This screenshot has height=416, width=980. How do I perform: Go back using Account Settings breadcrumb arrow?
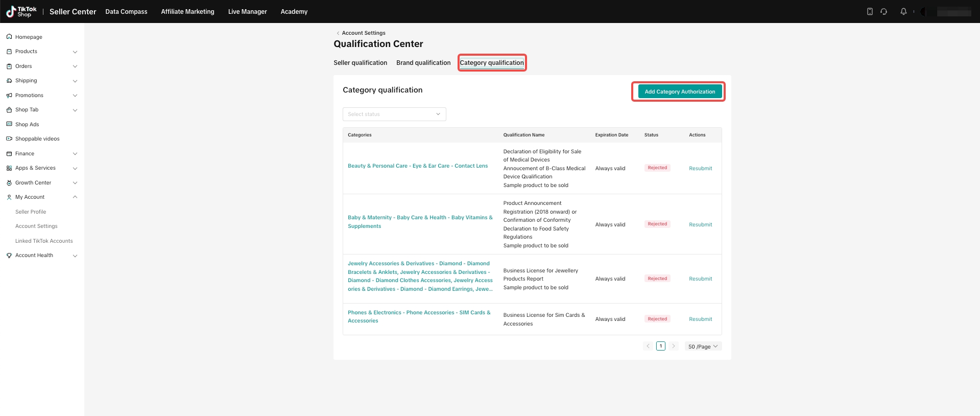[x=338, y=33]
